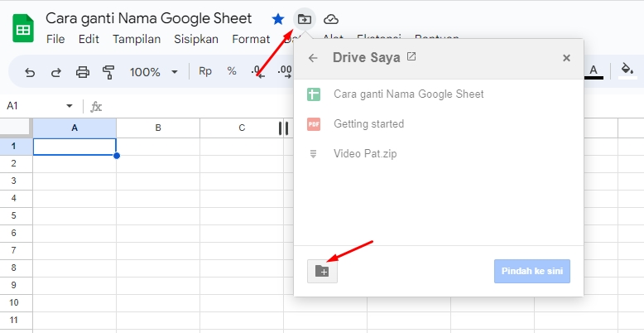This screenshot has height=333, width=644.
Task: Click the zip icon beside Video Pat.zip
Action: point(314,154)
